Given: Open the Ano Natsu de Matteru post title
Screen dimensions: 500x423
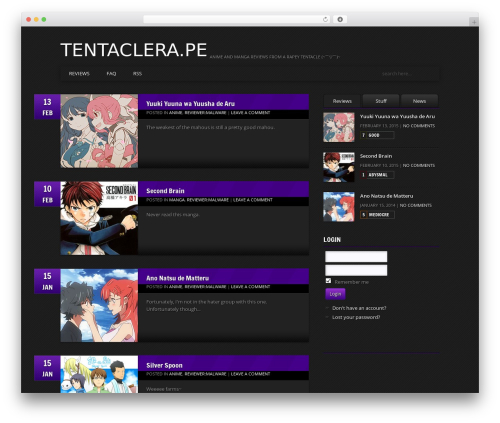Looking at the screenshot, I should 178,278.
